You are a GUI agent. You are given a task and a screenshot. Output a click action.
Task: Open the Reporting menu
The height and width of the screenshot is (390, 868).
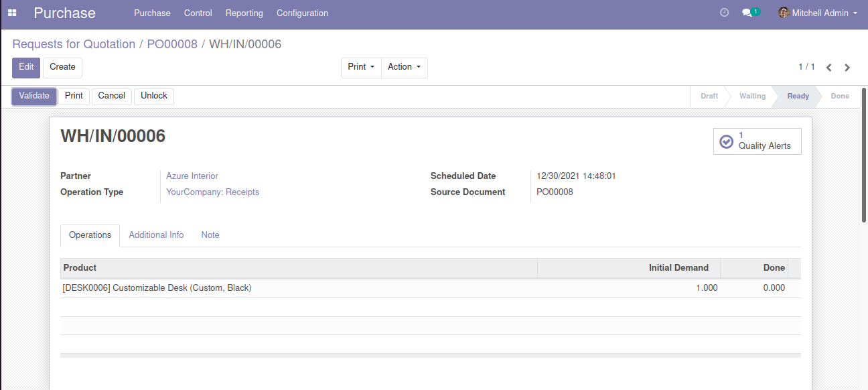[x=244, y=13]
